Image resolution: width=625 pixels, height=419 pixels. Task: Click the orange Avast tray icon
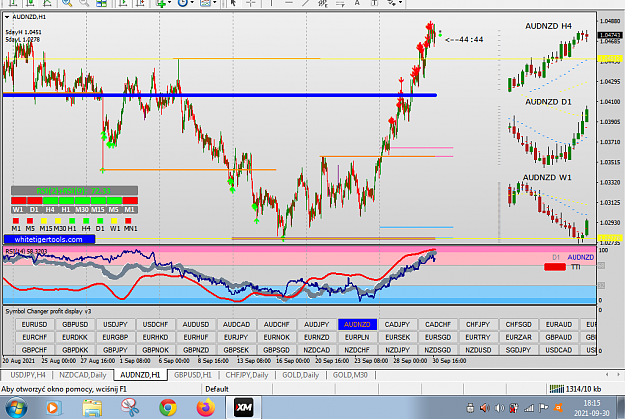559,408
